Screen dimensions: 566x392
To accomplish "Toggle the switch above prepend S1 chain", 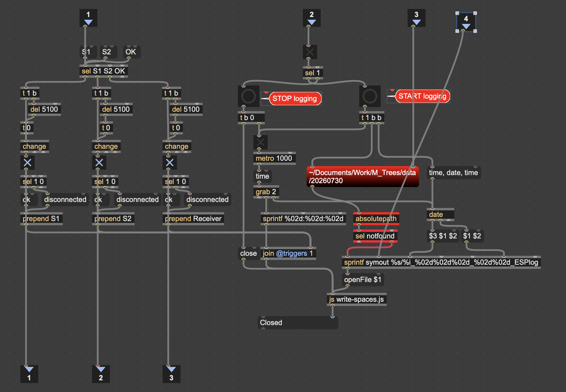I will click(x=27, y=163).
